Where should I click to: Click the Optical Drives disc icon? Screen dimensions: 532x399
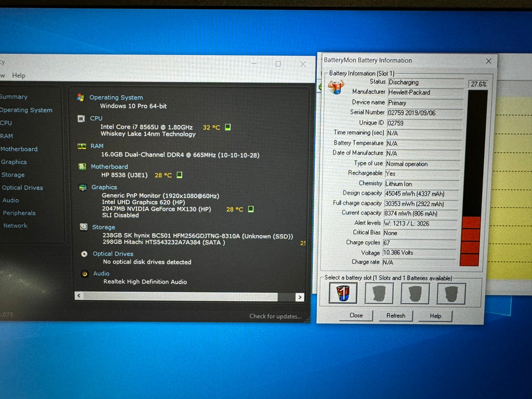coord(84,254)
